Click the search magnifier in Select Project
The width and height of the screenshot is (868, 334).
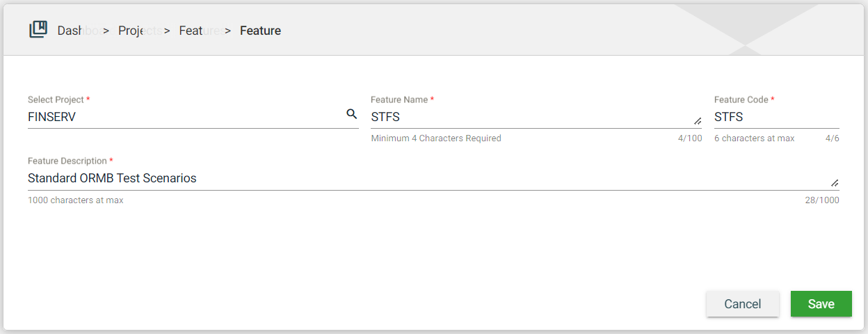351,114
